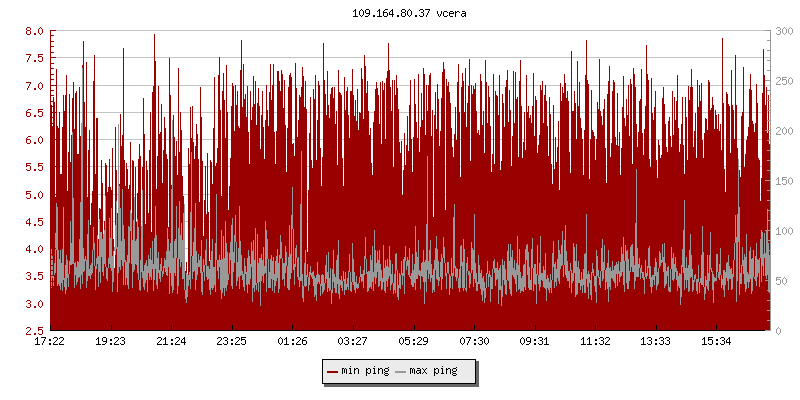Pick the 09:31 time axis label
The image size is (800, 400).
pos(535,341)
